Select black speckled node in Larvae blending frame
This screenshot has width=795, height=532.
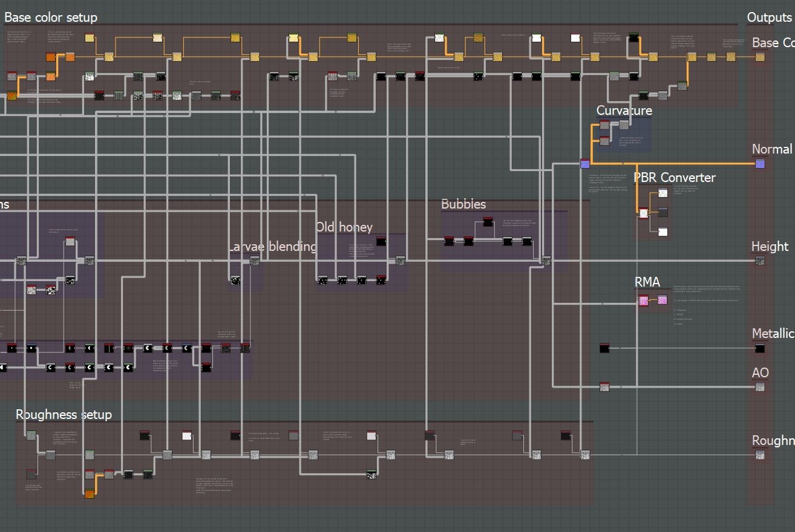[235, 280]
